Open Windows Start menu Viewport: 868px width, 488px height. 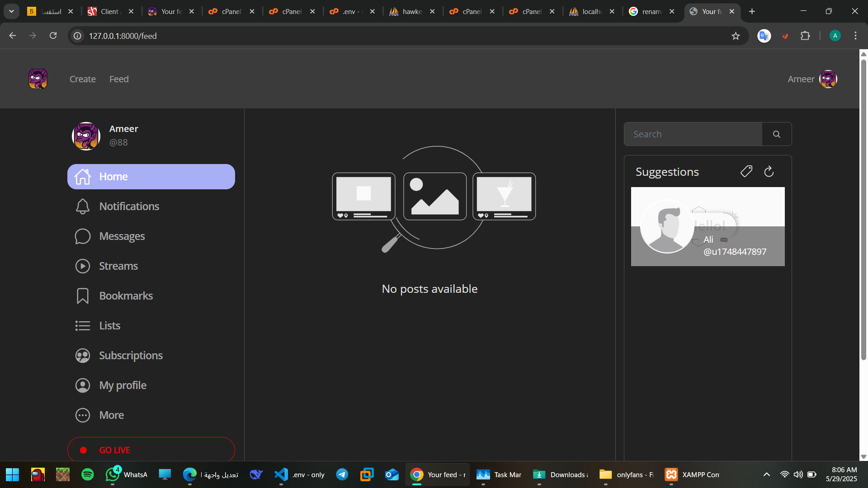(13, 474)
